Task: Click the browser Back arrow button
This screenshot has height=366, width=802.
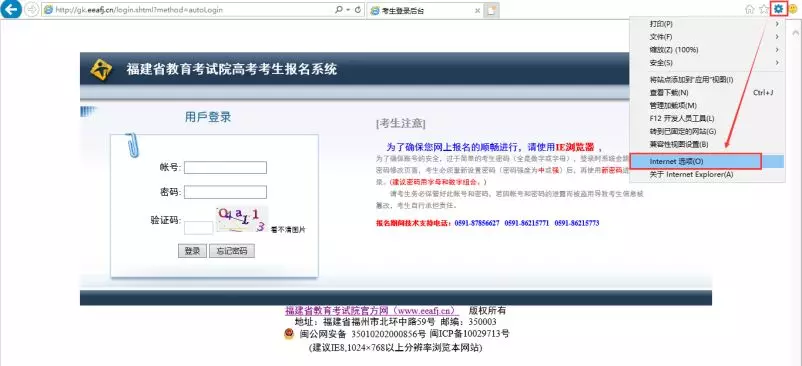Action: (11, 9)
